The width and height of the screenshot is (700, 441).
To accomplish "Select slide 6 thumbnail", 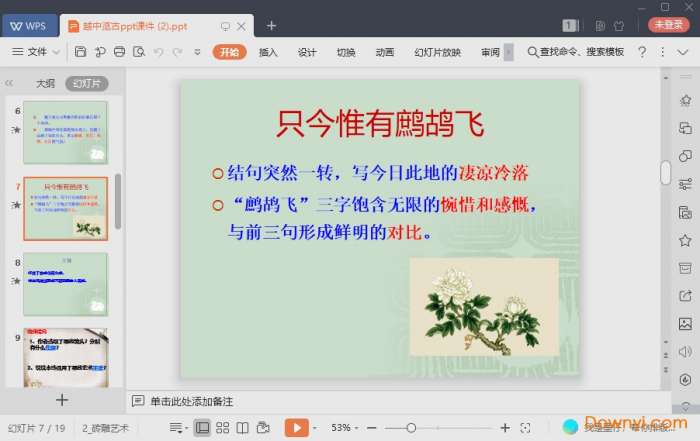I will 66,133.
